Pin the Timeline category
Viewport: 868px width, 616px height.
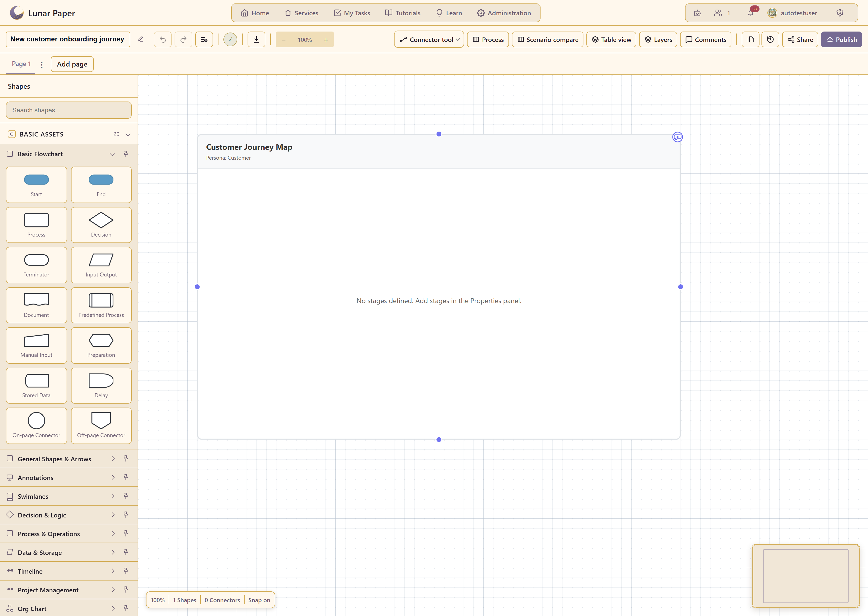click(x=126, y=571)
